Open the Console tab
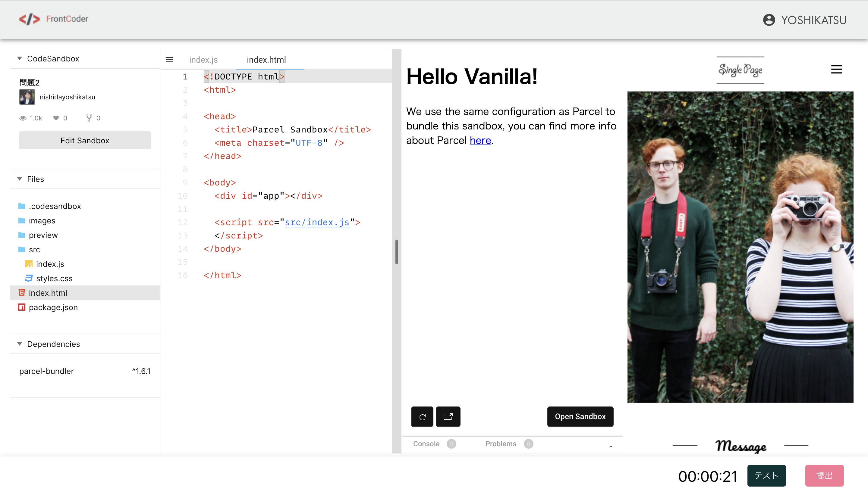 coord(434,444)
